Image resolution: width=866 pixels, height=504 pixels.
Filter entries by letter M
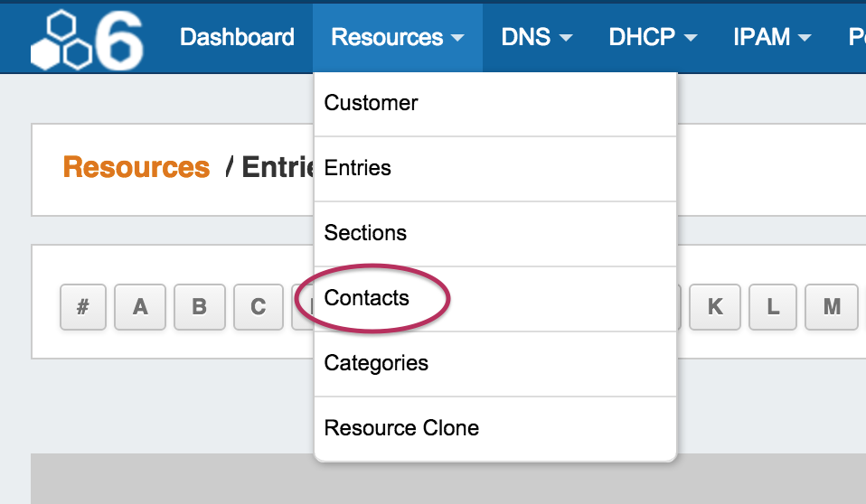click(833, 307)
